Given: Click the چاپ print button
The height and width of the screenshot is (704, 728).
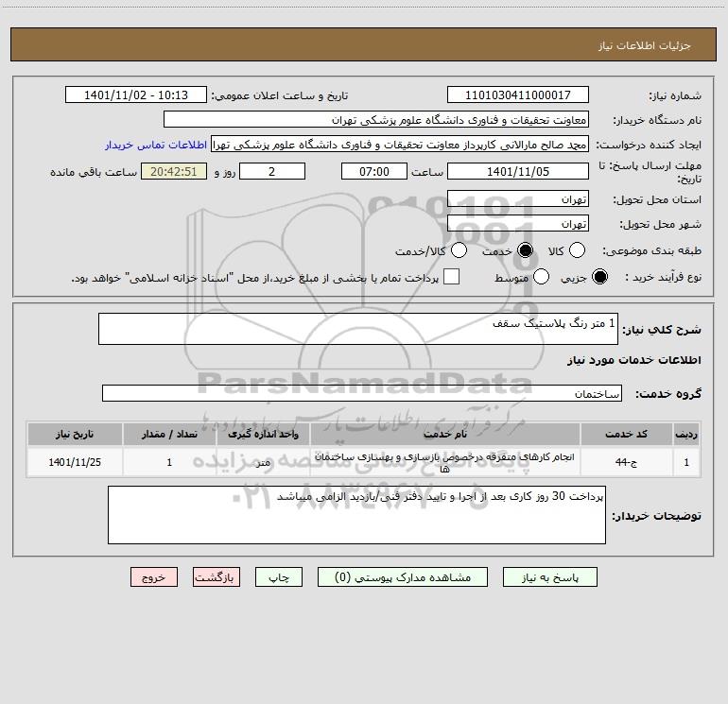Looking at the screenshot, I should (x=279, y=577).
